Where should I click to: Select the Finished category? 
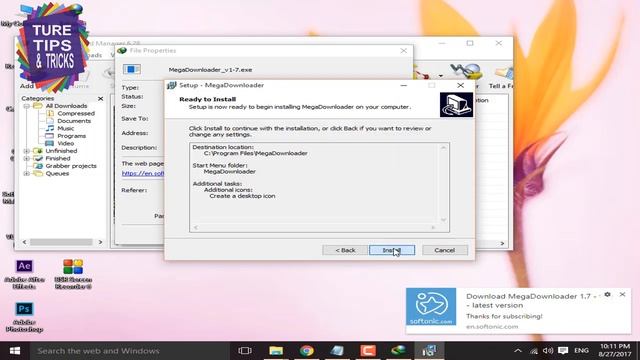coord(58,158)
